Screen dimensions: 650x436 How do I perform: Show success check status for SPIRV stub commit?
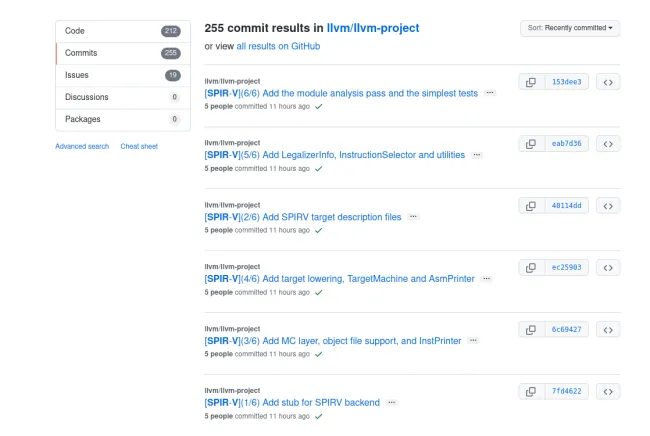click(319, 415)
